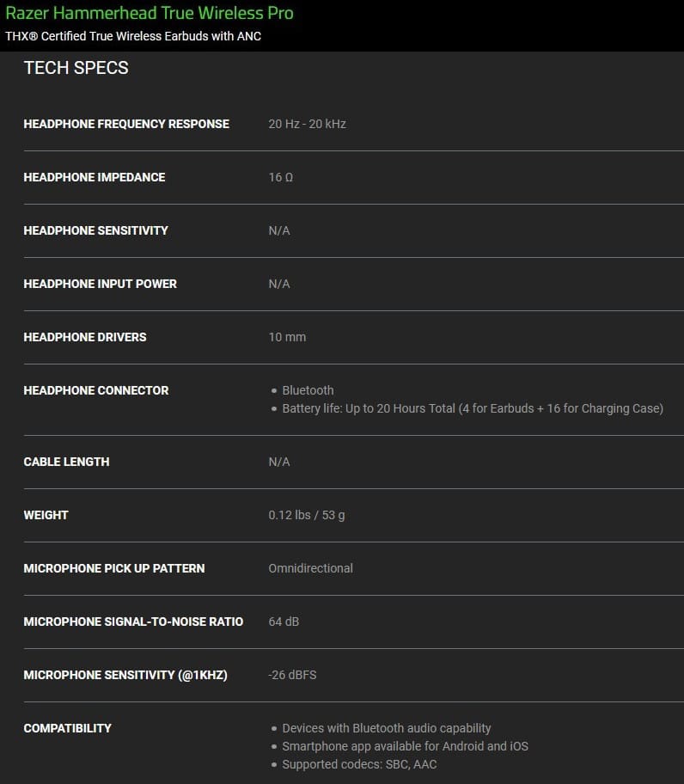Click the Headphone Sensitivity label
The image size is (684, 784).
click(x=95, y=230)
